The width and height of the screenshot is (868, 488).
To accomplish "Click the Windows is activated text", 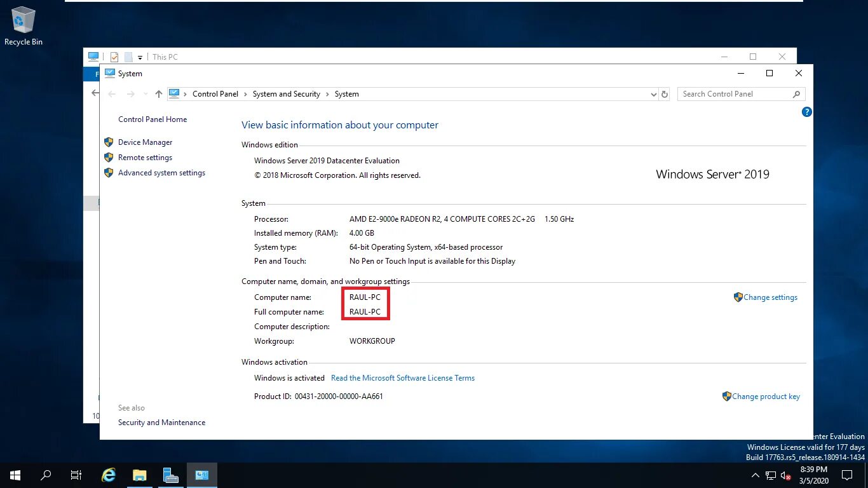I will [x=289, y=378].
